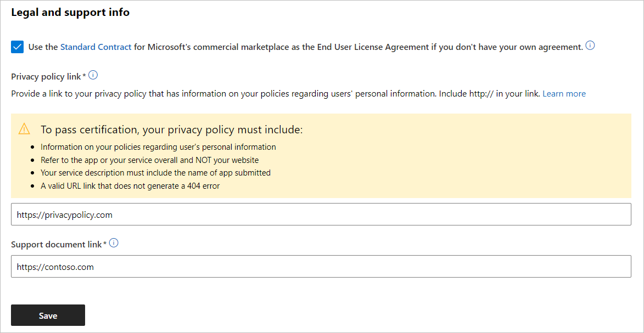
Task: Click info icon after End User License Agreement sentence
Action: (x=590, y=46)
